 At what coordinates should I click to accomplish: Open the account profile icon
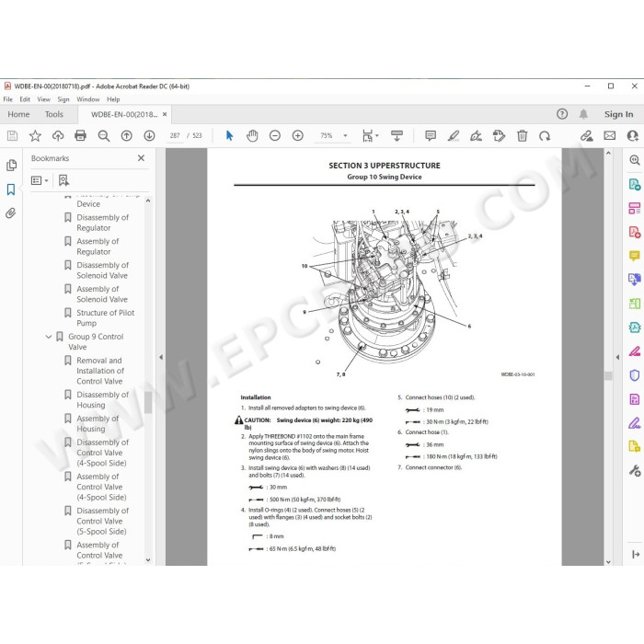(633, 135)
